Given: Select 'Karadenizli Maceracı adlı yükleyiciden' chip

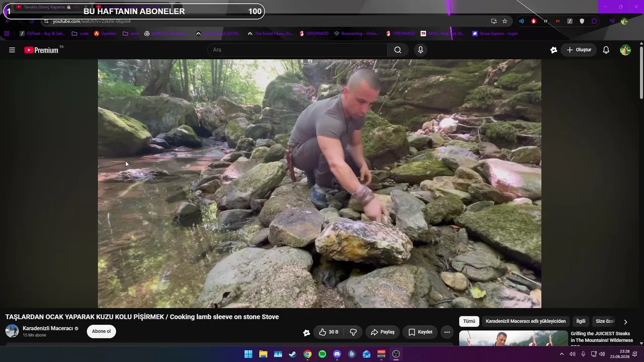Looking at the screenshot, I should pyautogui.click(x=526, y=321).
